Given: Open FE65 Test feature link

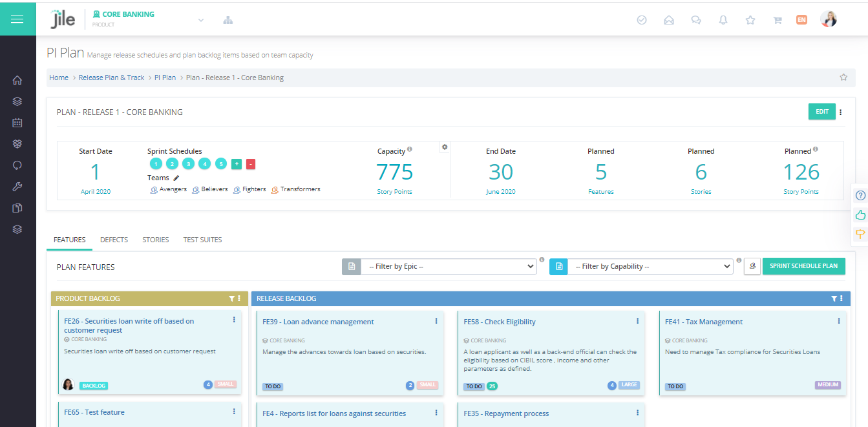Looking at the screenshot, I should [94, 412].
